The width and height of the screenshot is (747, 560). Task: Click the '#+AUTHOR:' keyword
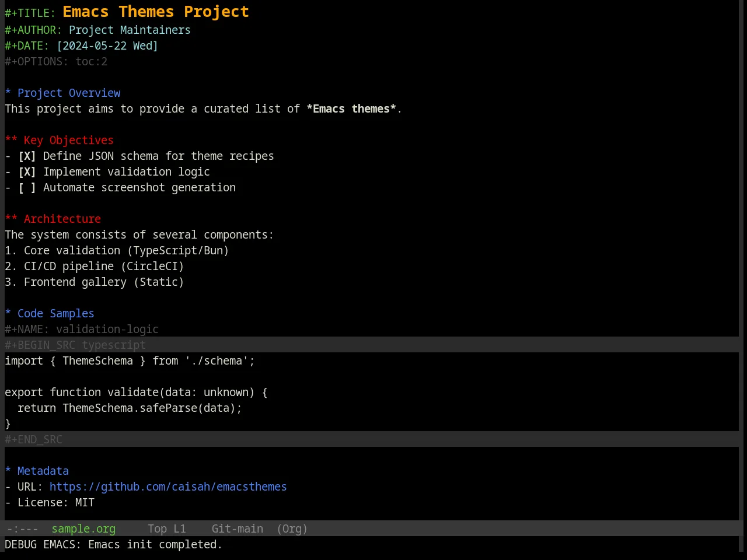[x=33, y=30]
